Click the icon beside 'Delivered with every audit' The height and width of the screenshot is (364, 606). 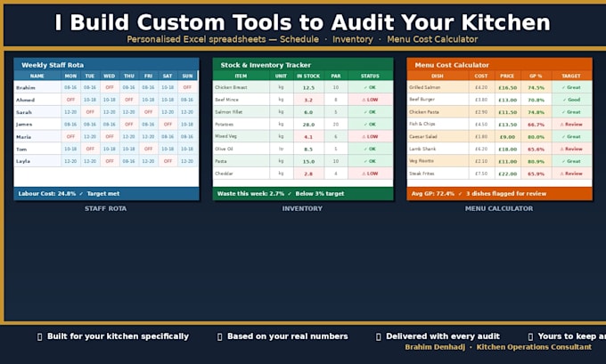(x=379, y=337)
